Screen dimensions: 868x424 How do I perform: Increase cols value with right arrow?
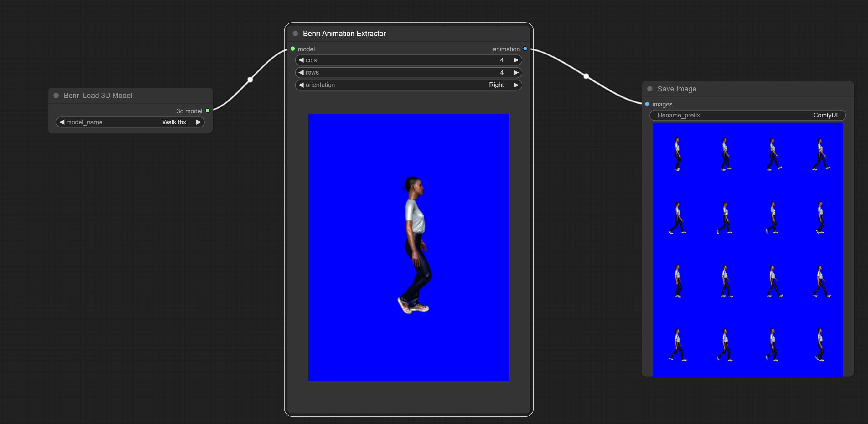515,60
